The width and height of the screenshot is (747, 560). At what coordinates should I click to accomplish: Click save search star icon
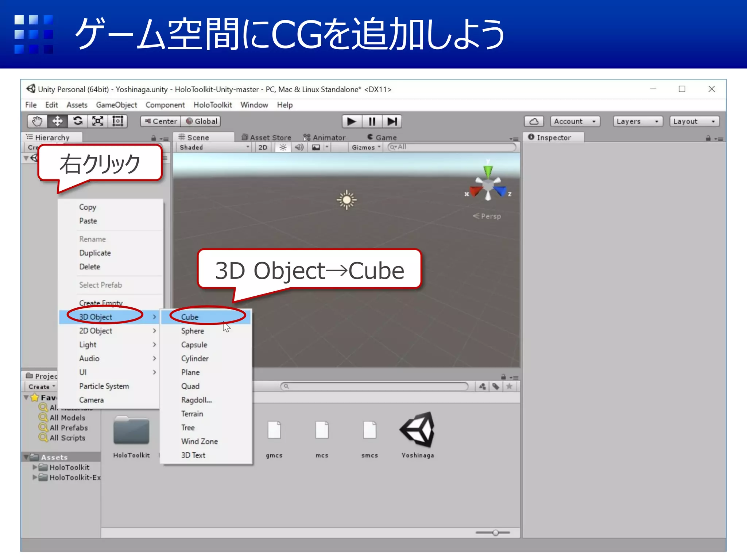tap(509, 386)
